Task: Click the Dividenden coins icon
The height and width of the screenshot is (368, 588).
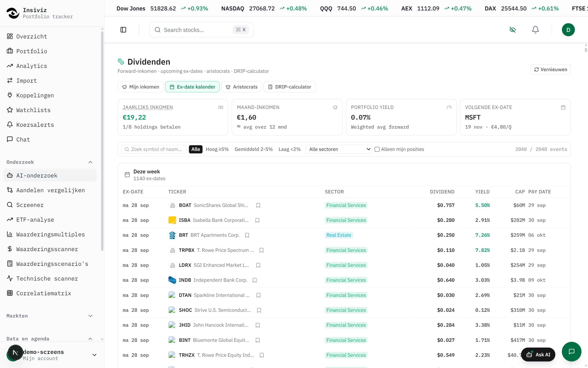Action: coord(121,62)
